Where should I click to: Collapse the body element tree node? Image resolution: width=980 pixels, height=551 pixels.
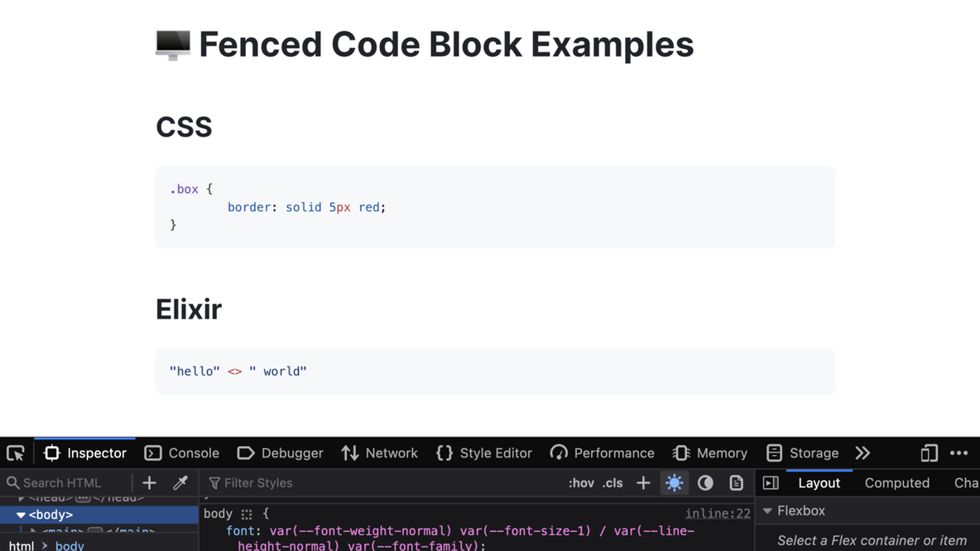pos(21,515)
